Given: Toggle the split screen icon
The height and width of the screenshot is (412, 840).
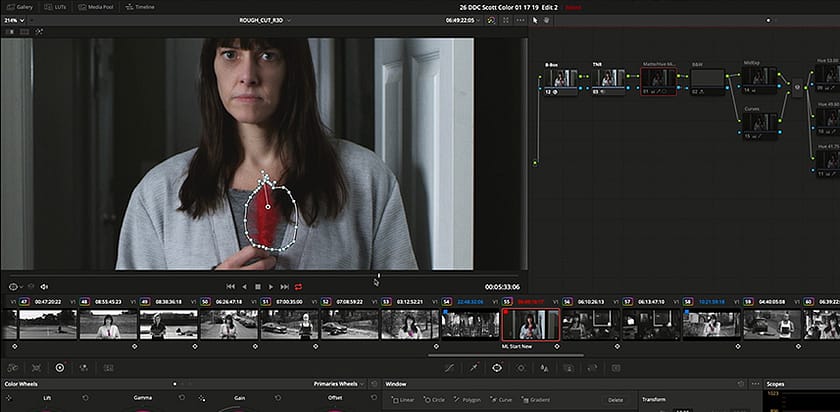Looking at the screenshot, I should (x=24, y=32).
